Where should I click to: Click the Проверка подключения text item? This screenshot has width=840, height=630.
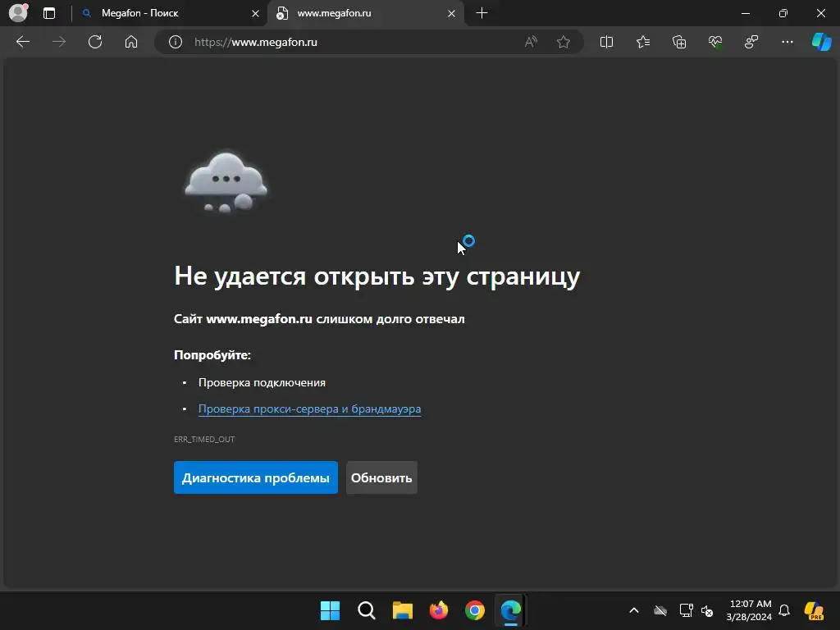[x=262, y=382]
